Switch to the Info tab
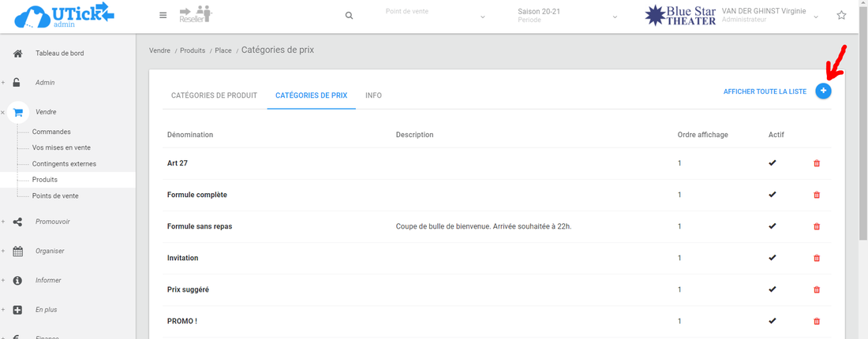This screenshot has height=339, width=868. click(x=373, y=95)
